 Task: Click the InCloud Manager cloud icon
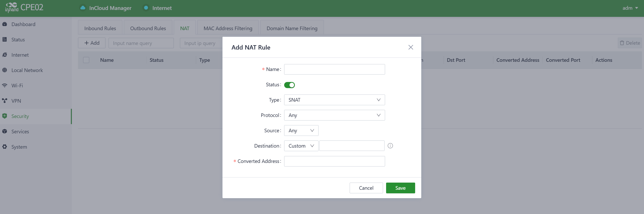click(x=83, y=8)
